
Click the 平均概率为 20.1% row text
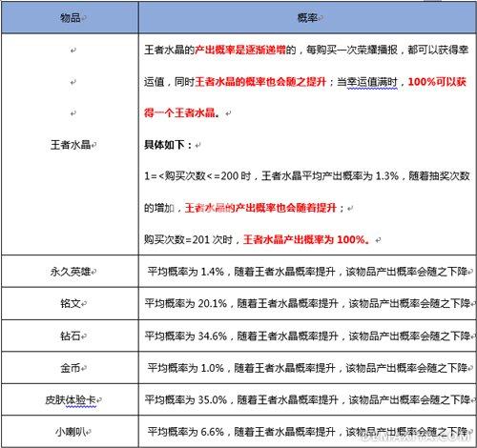pos(307,303)
